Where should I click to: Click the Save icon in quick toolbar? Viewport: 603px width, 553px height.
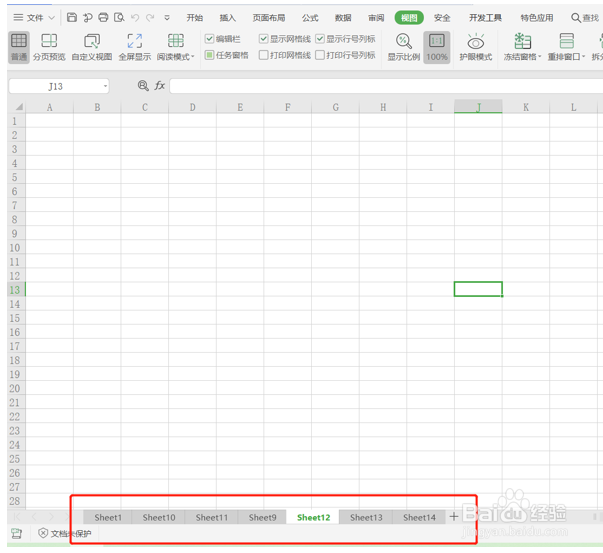tap(72, 17)
